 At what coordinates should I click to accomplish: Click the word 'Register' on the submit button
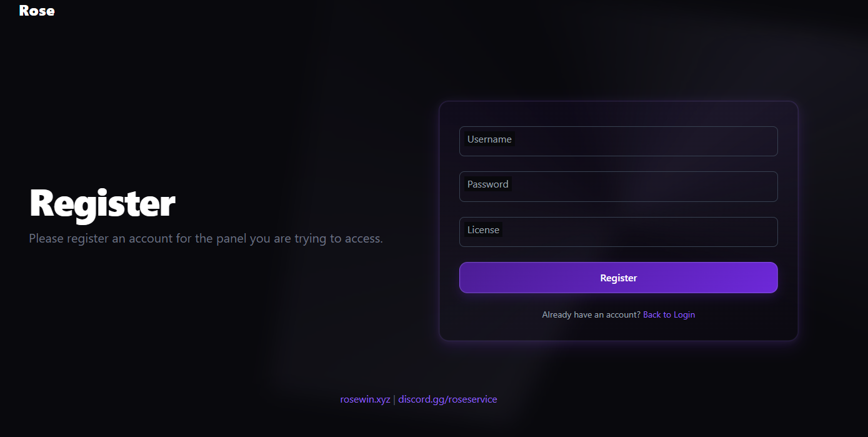coord(618,278)
